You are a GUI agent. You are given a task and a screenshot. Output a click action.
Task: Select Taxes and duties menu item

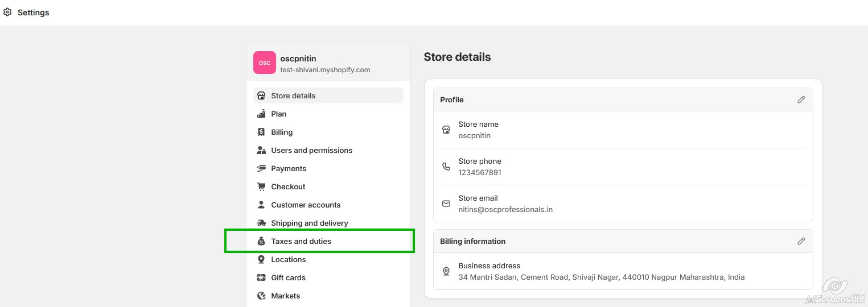tap(301, 241)
